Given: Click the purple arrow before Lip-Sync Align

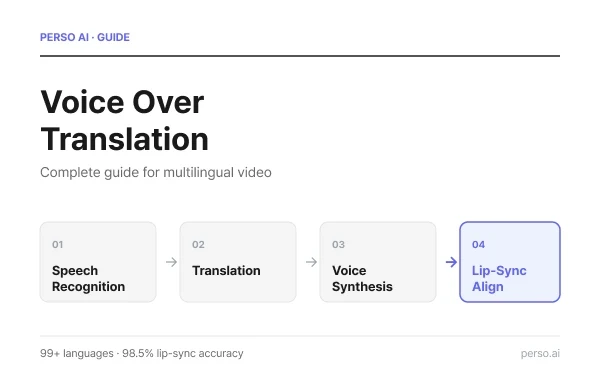Looking at the screenshot, I should point(452,262).
